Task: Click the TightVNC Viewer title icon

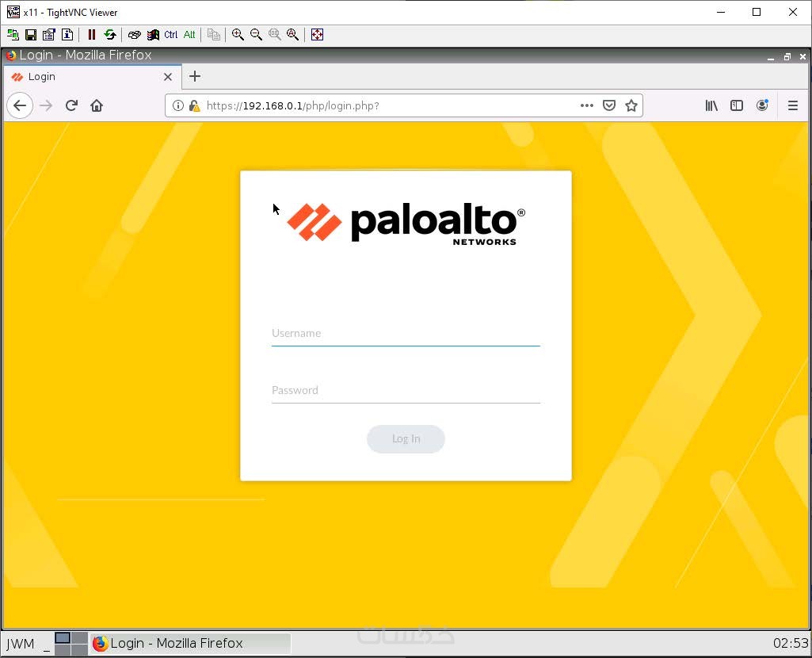Action: click(x=13, y=12)
